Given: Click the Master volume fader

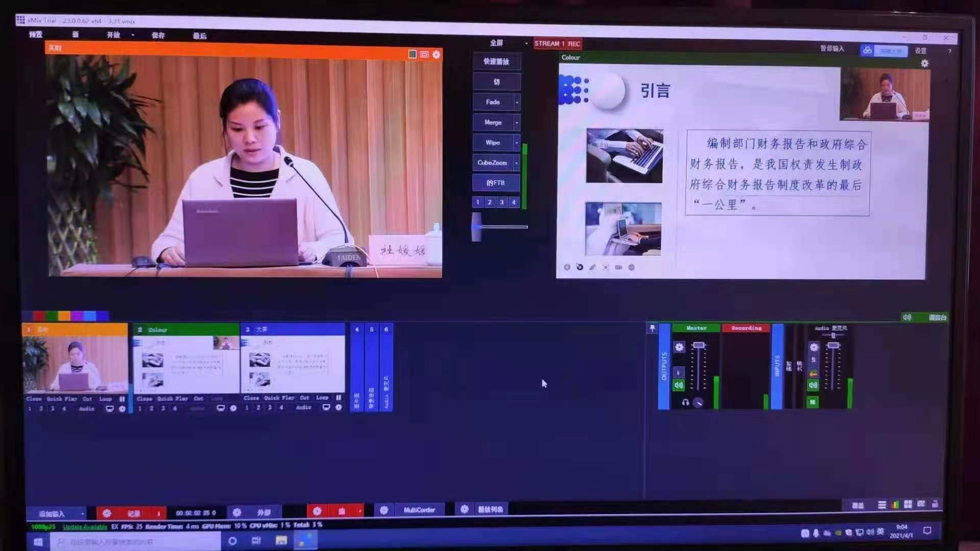Looking at the screenshot, I should click(x=699, y=345).
